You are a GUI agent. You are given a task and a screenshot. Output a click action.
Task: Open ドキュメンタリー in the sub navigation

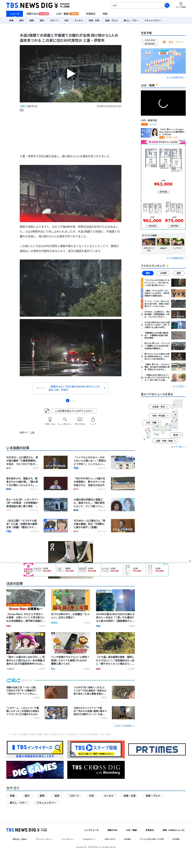[x=153, y=21]
